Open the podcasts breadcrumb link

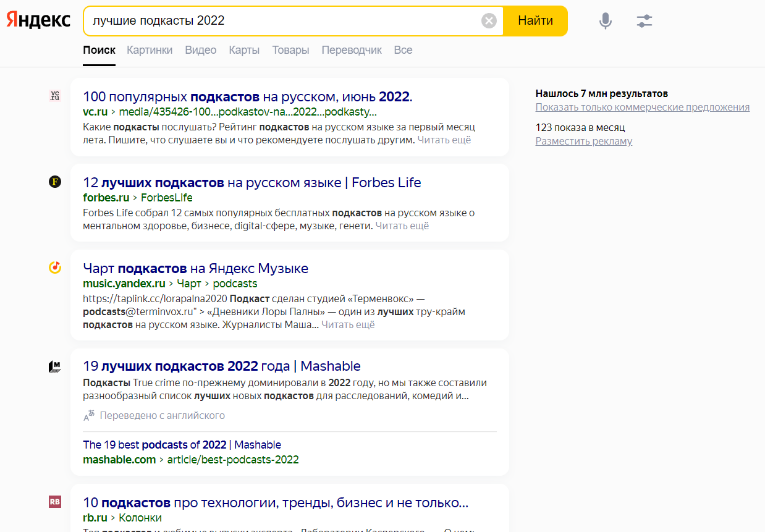pos(235,284)
